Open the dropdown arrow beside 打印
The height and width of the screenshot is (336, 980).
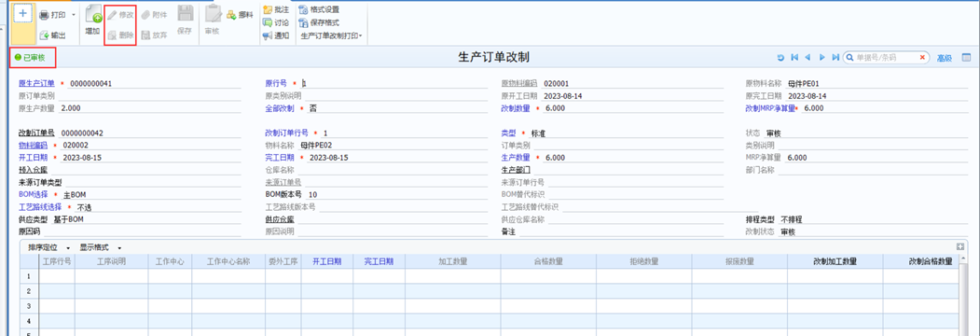point(73,14)
